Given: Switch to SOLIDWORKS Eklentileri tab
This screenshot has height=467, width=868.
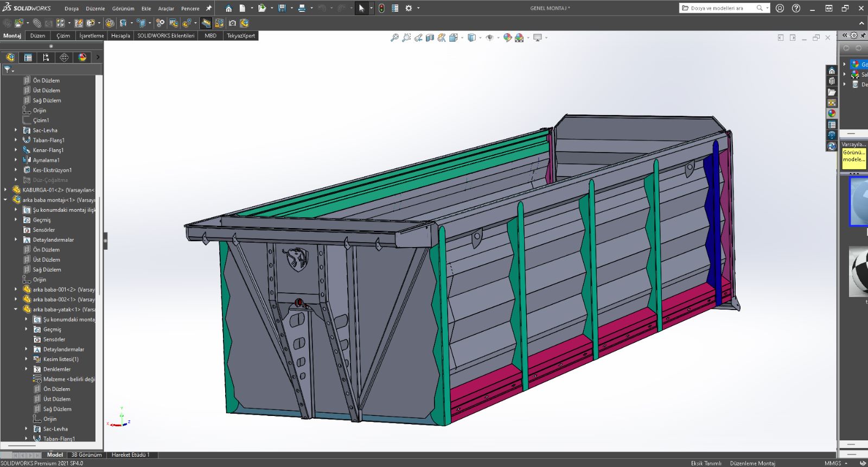Looking at the screenshot, I should click(x=166, y=36).
